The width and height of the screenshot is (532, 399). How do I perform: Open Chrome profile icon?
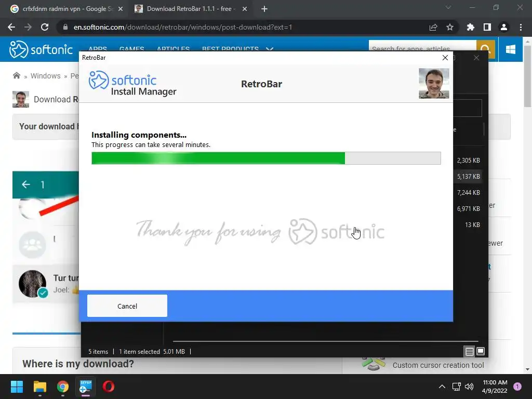coord(504,27)
